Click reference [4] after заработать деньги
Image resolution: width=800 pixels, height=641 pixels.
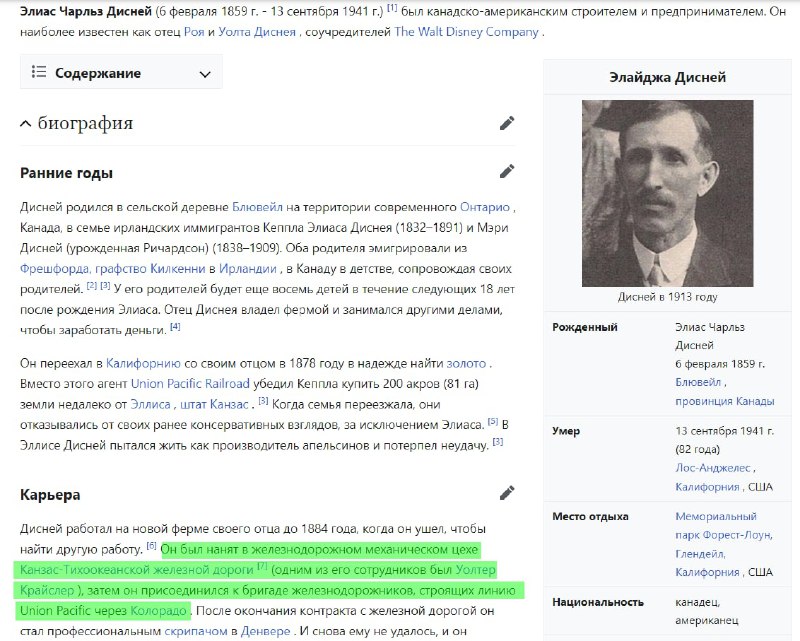click(175, 327)
